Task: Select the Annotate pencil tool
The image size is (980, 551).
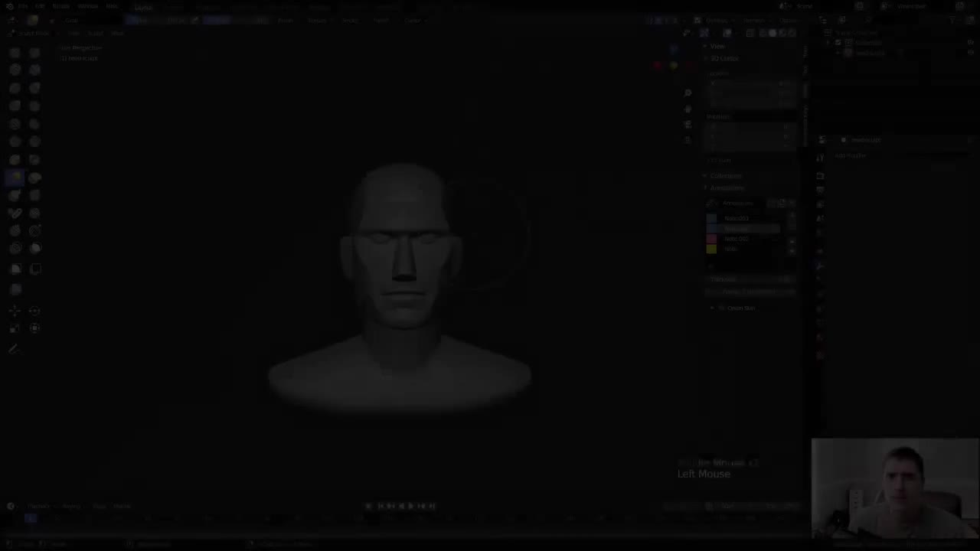Action: point(15,349)
